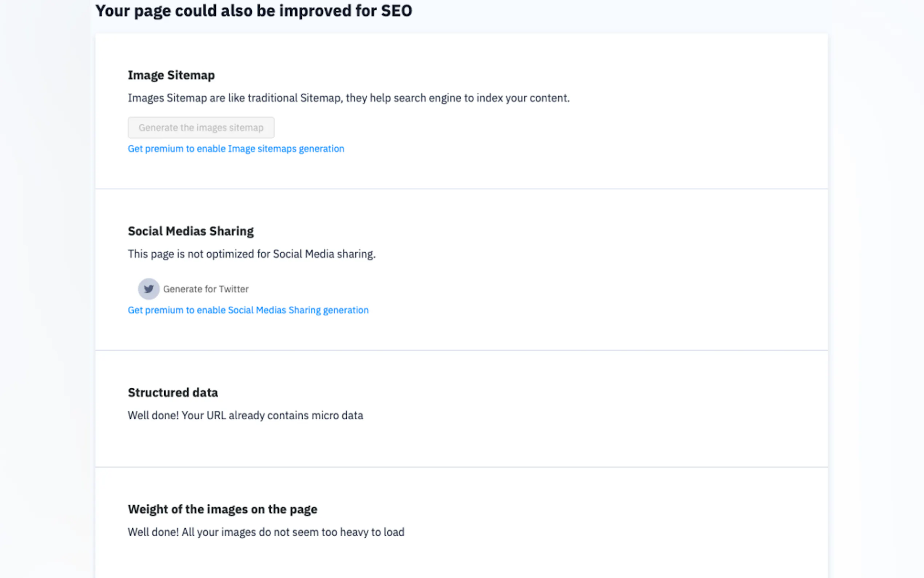Viewport: 924px width, 578px height.
Task: Click the Social Medias Sharing heading
Action: [x=191, y=231]
